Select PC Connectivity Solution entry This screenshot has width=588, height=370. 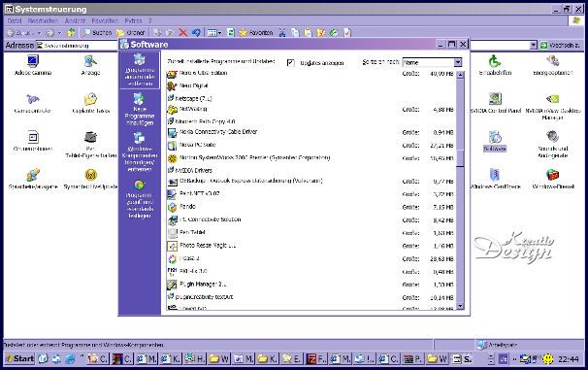click(210, 219)
